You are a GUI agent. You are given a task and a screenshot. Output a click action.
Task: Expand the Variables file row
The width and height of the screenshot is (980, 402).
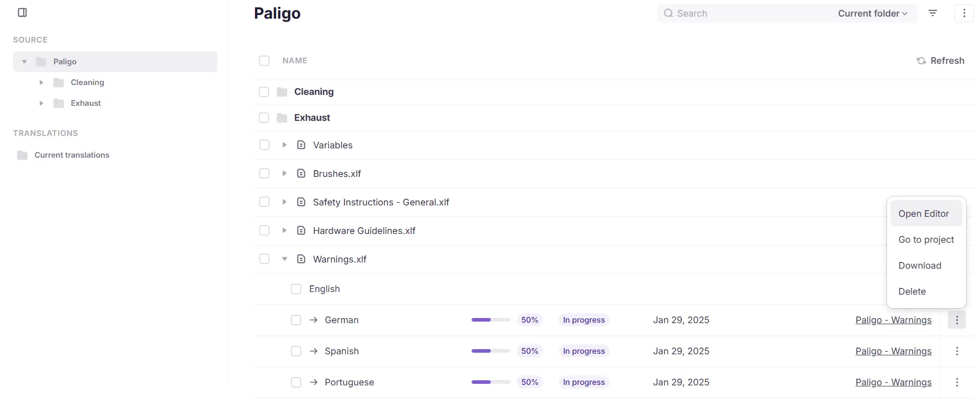[x=284, y=145]
